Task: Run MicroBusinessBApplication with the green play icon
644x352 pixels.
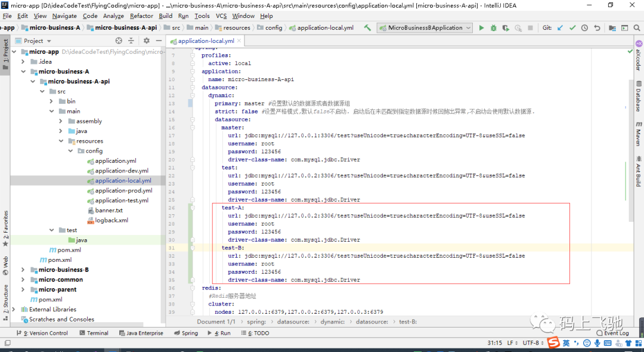Action: tap(481, 28)
